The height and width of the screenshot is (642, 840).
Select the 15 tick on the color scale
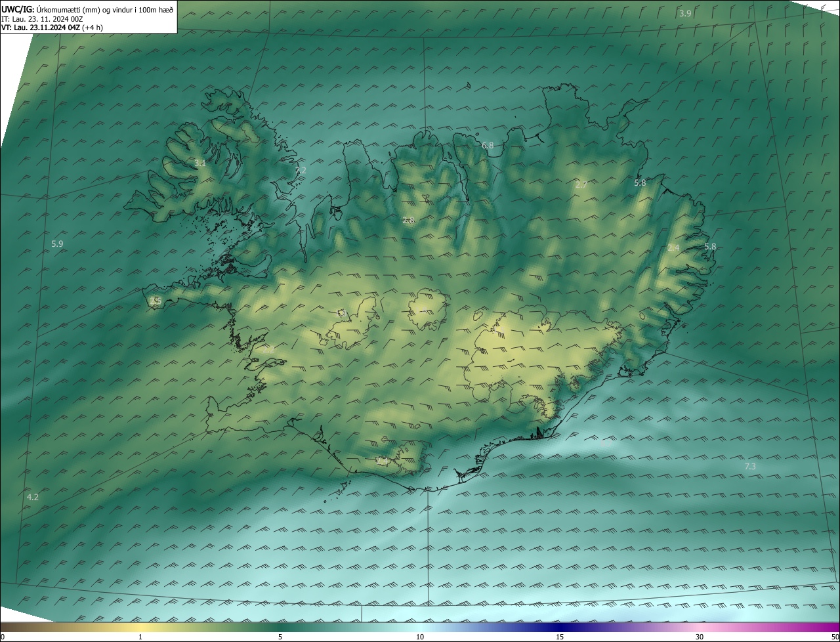tap(560, 637)
